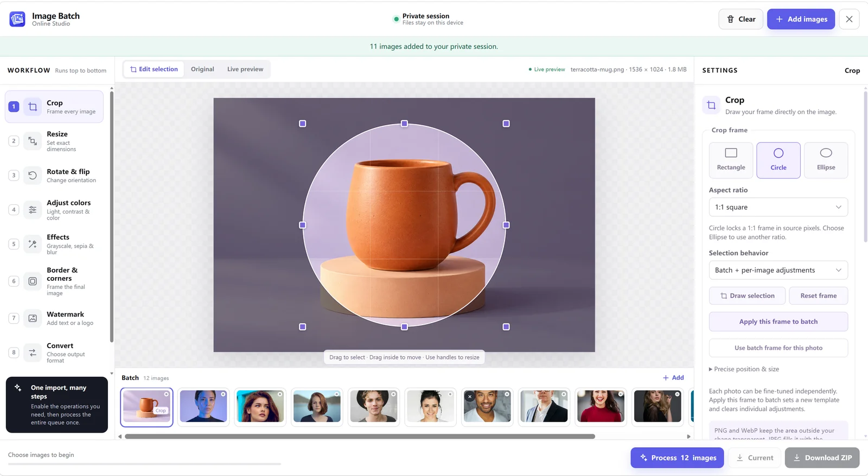Viewport: 868px width, 476px height.
Task: Open the Adjust colors workflow step
Action: click(54, 210)
